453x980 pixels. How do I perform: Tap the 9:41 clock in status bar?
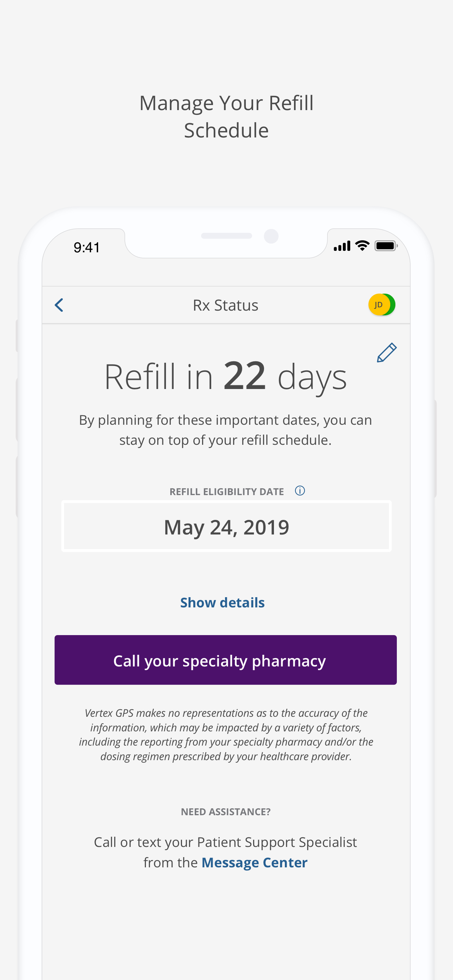[87, 248]
